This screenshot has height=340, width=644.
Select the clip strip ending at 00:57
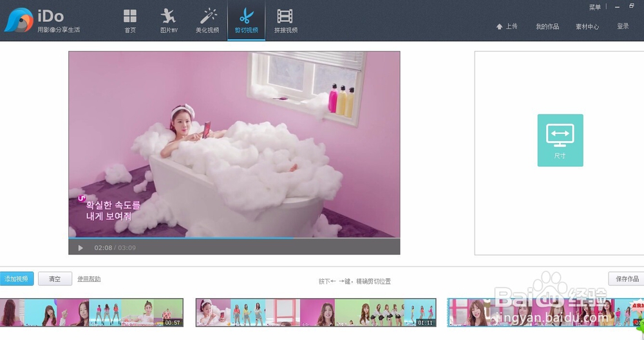(91, 312)
